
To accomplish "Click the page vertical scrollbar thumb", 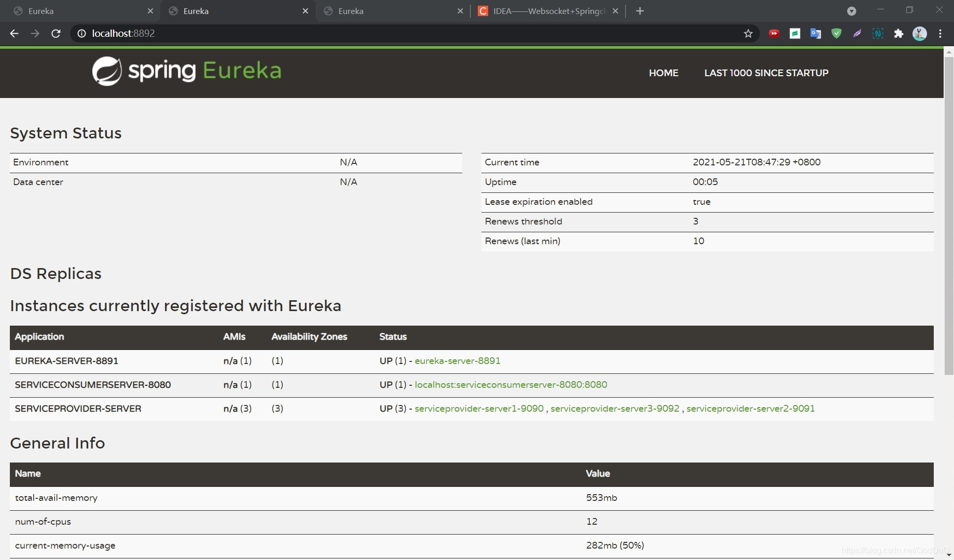I will [949, 215].
